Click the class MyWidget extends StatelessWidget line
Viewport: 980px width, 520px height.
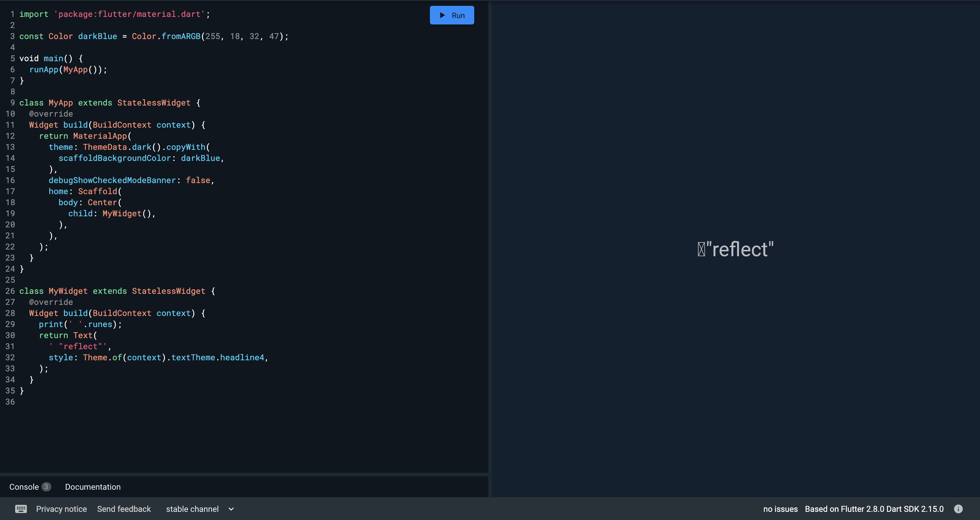click(x=117, y=291)
